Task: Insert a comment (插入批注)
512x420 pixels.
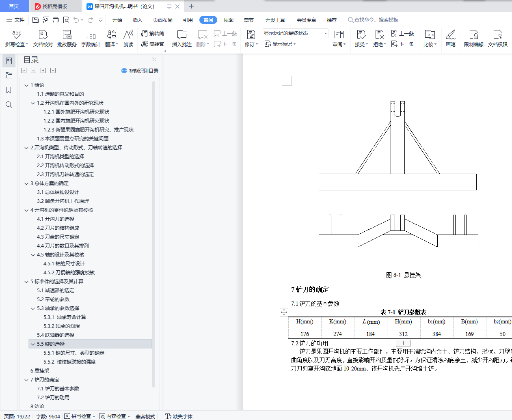Action: point(182,39)
